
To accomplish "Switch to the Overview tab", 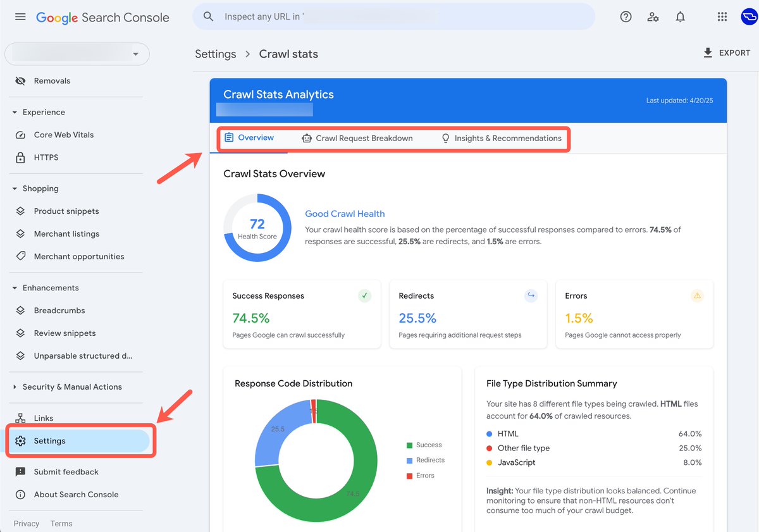I will coord(249,138).
